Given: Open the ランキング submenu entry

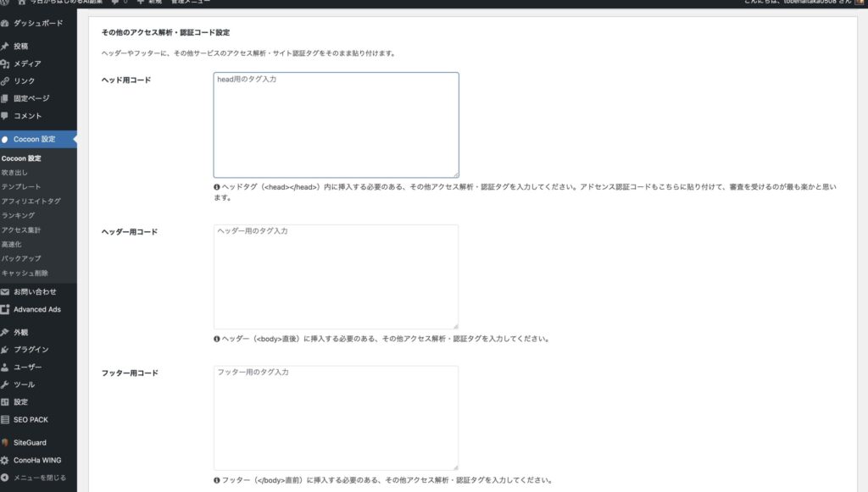Looking at the screenshot, I should click(18, 216).
